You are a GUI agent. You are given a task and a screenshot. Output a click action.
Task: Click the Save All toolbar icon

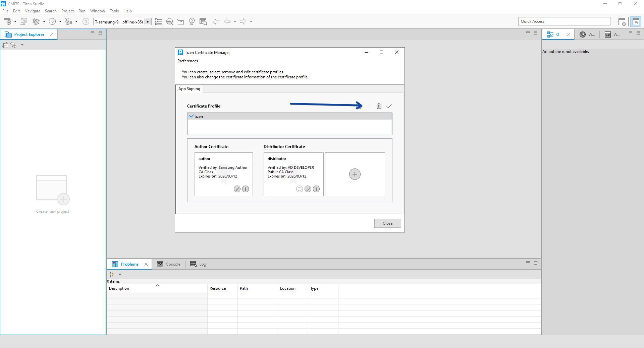(23, 22)
